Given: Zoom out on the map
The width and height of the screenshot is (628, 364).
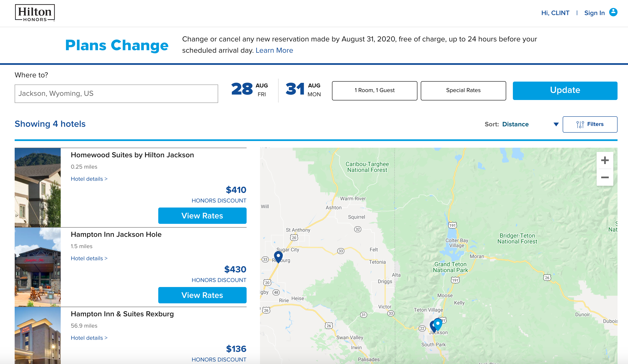Looking at the screenshot, I should [605, 177].
